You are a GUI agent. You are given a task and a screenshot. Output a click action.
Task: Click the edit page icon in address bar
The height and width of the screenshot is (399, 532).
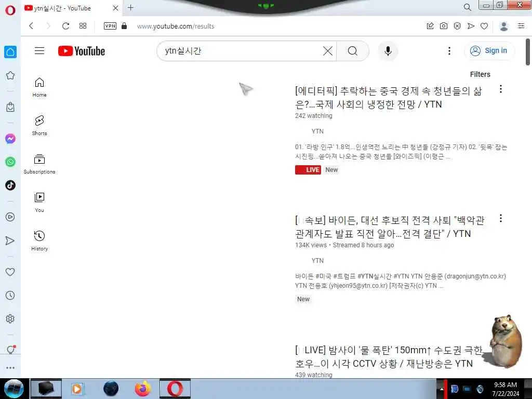click(430, 26)
